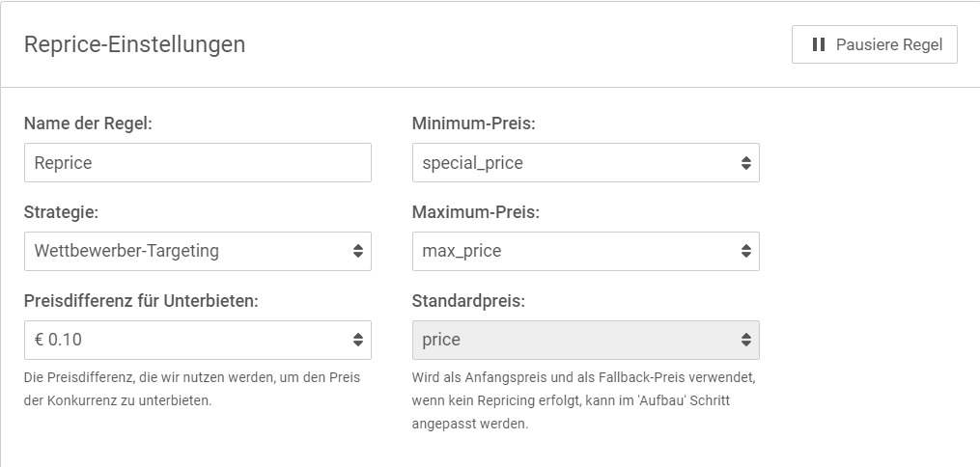The height and width of the screenshot is (467, 980).
Task: Click the Reprice-Einstellungen heading
Action: point(134,44)
